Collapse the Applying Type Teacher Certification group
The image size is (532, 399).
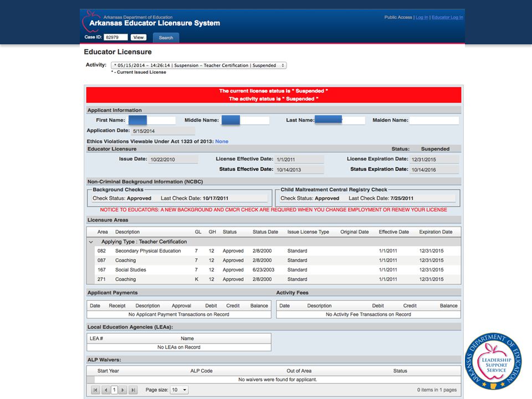91,242
